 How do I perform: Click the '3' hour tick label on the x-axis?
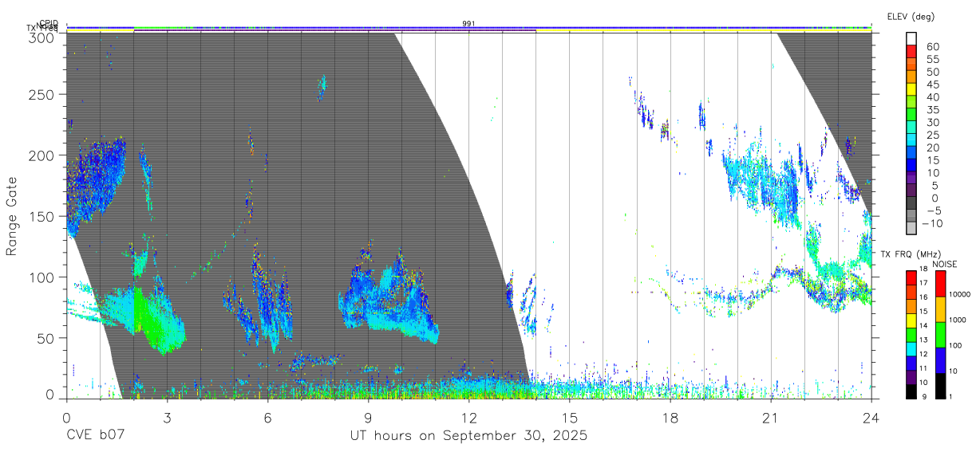166,418
